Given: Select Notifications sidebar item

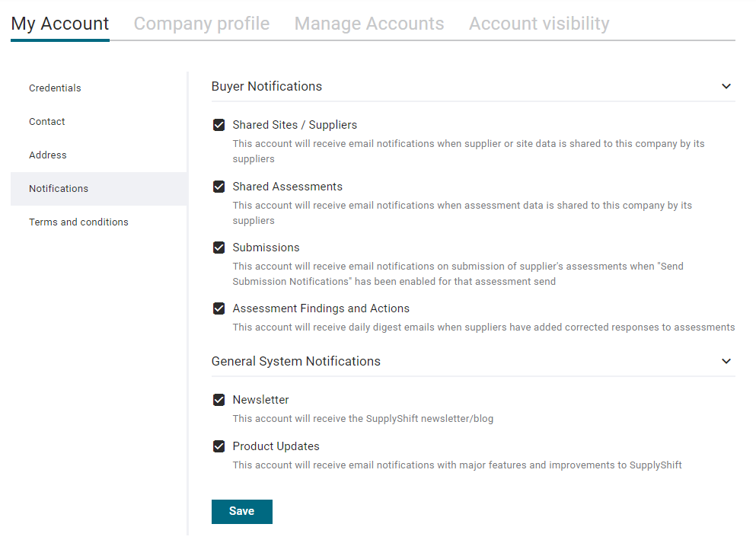Looking at the screenshot, I should tap(99, 189).
